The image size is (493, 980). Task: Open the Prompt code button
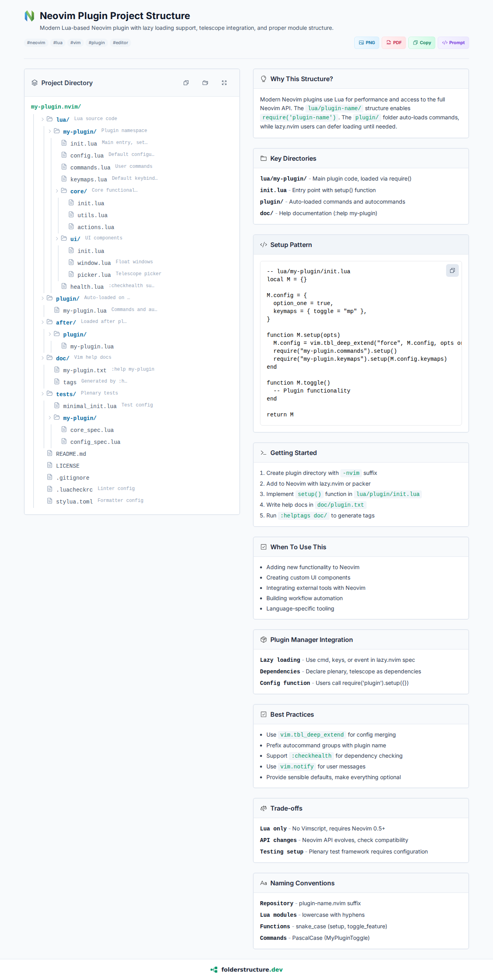pyautogui.click(x=453, y=43)
